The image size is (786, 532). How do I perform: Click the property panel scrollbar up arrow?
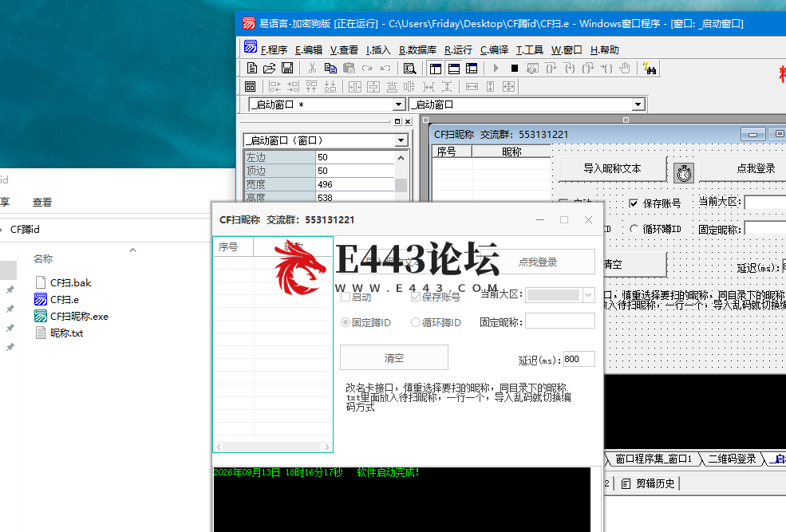coord(401,158)
